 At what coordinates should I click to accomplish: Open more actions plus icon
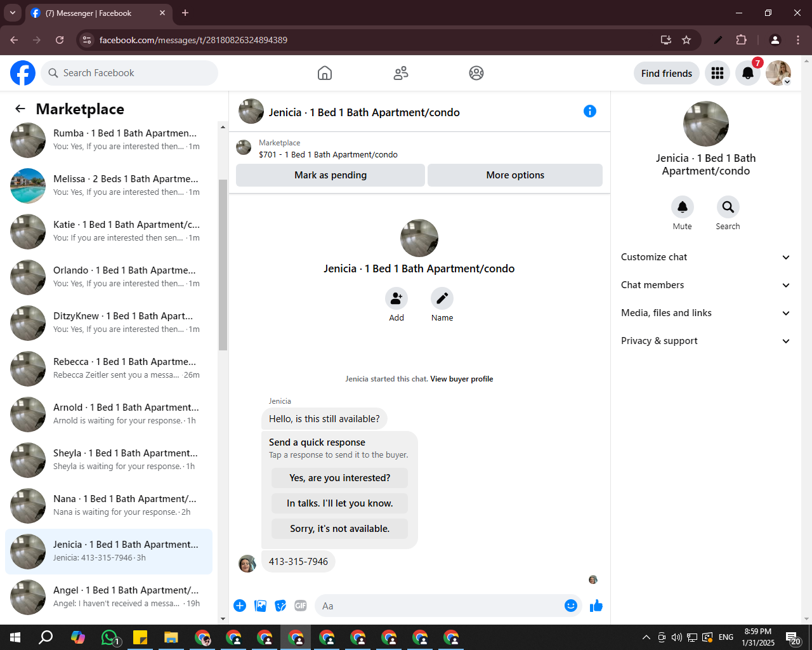tap(240, 606)
